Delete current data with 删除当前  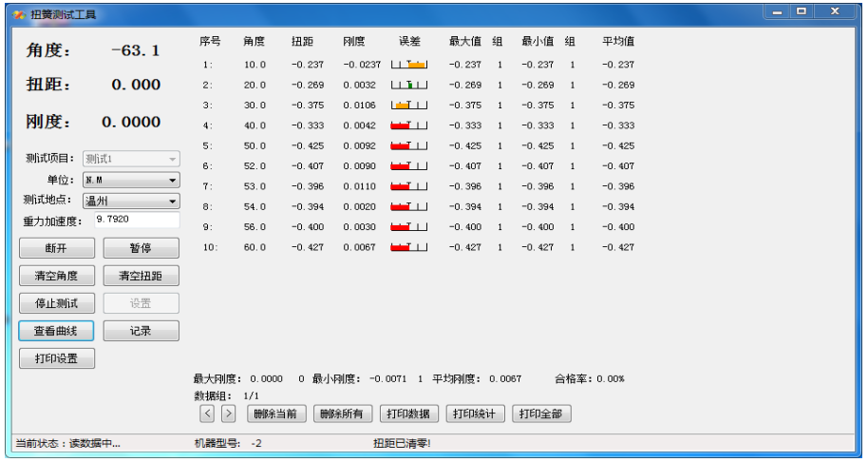point(276,414)
